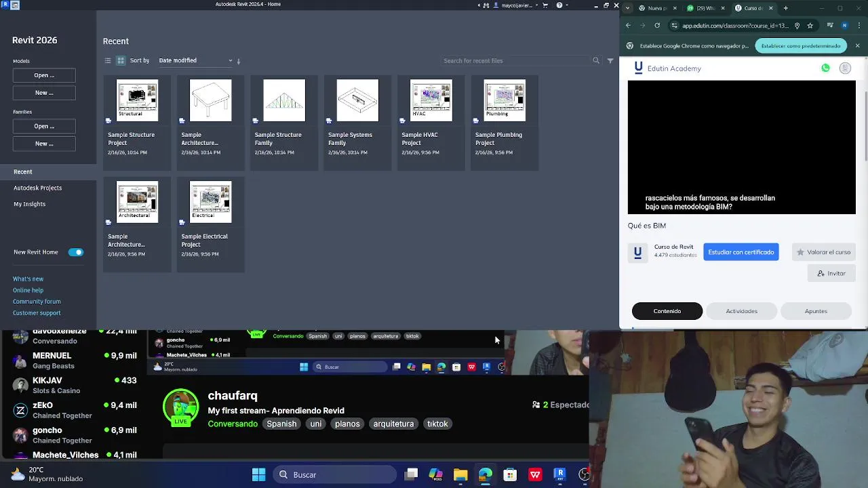Click the WhatsApp icon in Edutin Academy header

825,68
